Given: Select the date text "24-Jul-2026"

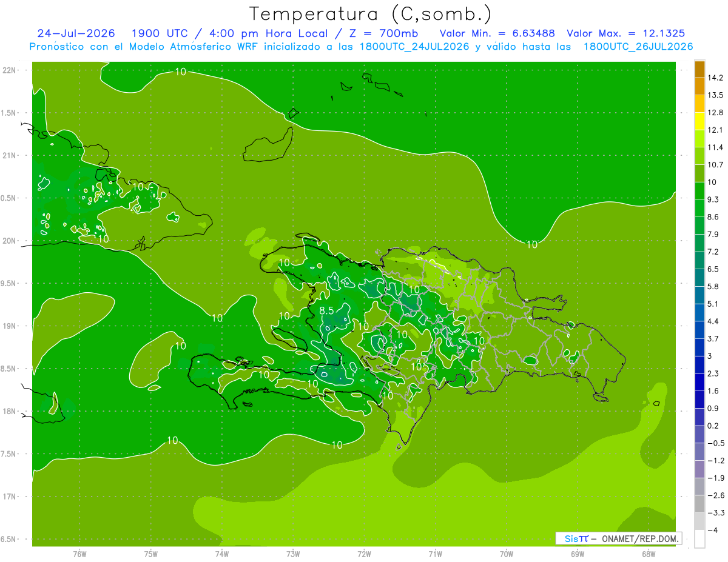Looking at the screenshot, I should coord(76,33).
